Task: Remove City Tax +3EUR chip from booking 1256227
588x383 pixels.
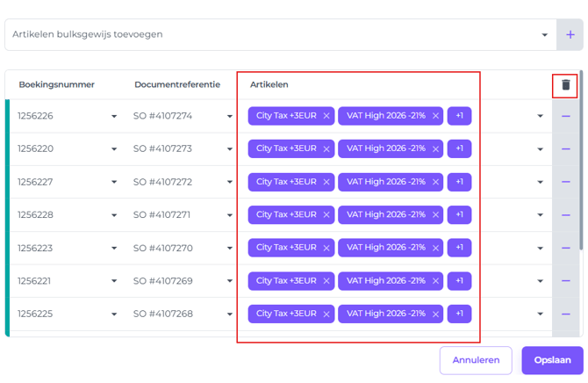Action: [x=326, y=183]
